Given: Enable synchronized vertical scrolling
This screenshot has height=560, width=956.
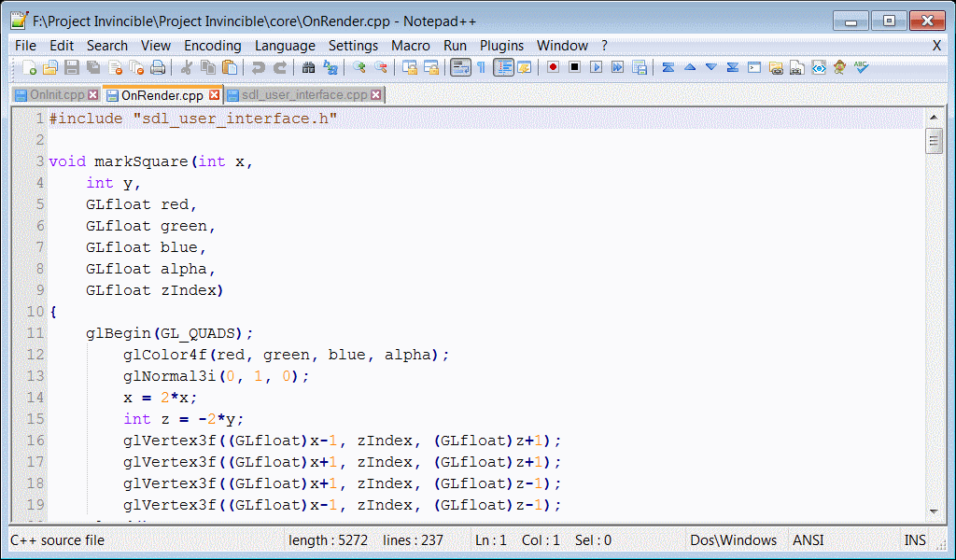Looking at the screenshot, I should (x=410, y=67).
